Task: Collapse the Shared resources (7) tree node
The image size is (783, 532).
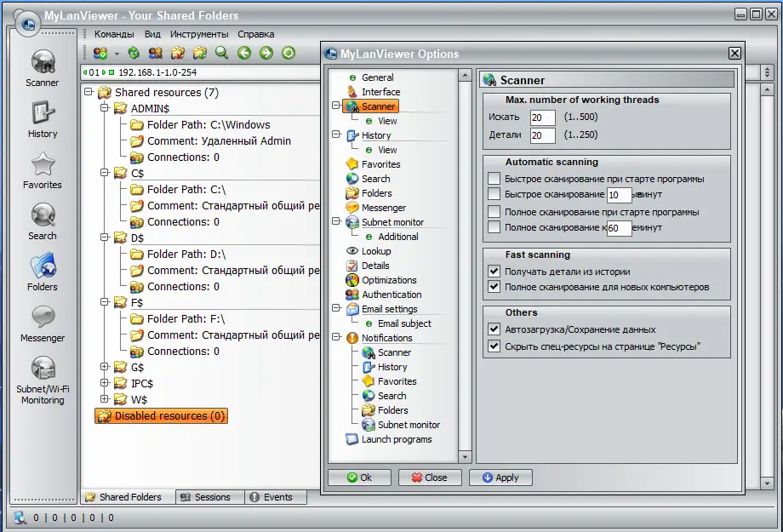Action: point(89,92)
